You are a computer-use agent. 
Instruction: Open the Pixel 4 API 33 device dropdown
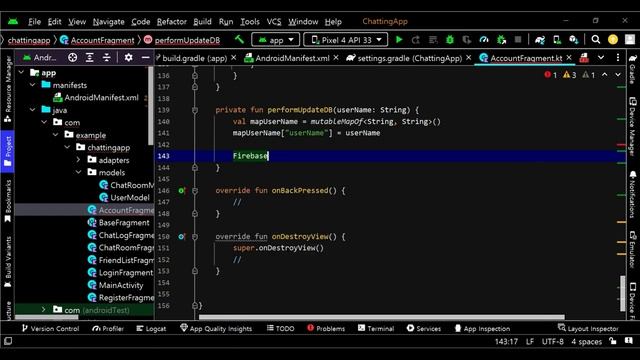click(345, 40)
